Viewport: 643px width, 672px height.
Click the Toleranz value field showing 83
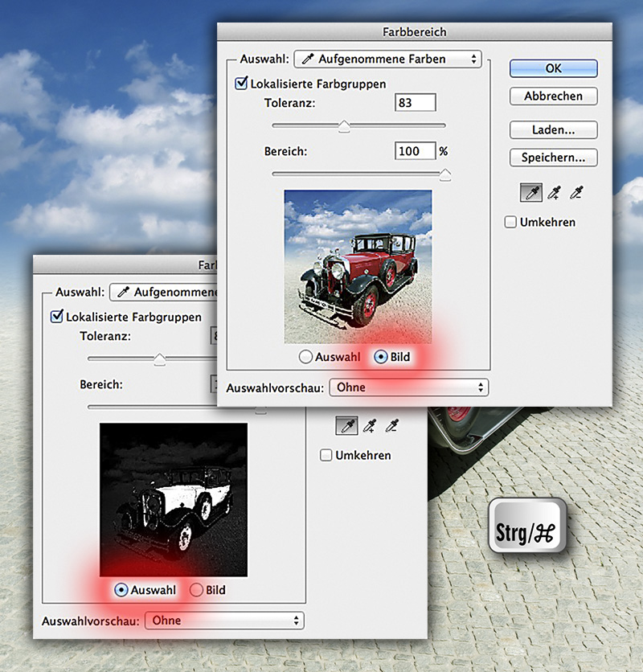pyautogui.click(x=415, y=103)
